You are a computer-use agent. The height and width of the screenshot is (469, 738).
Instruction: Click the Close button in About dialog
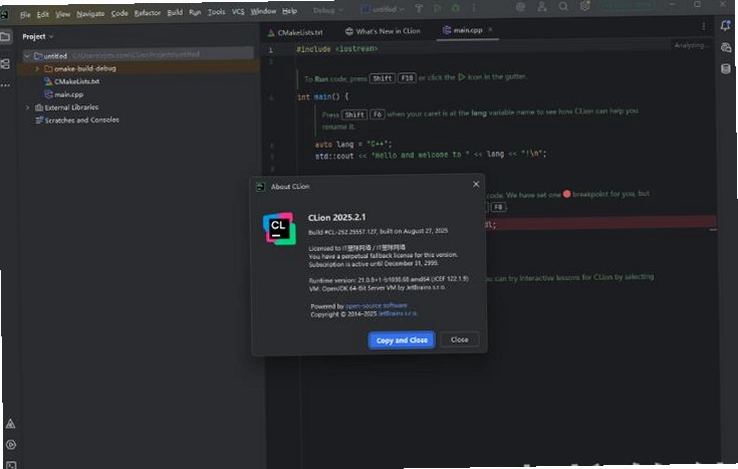tap(459, 340)
